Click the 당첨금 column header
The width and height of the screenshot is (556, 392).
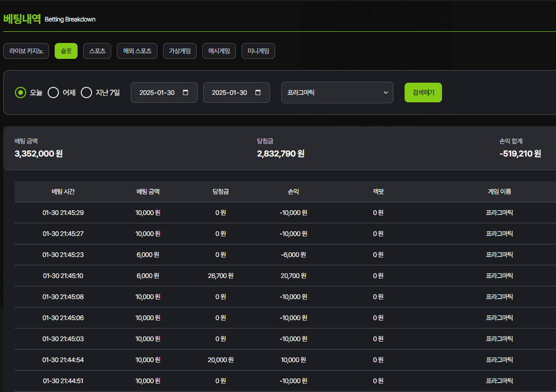[x=221, y=192]
